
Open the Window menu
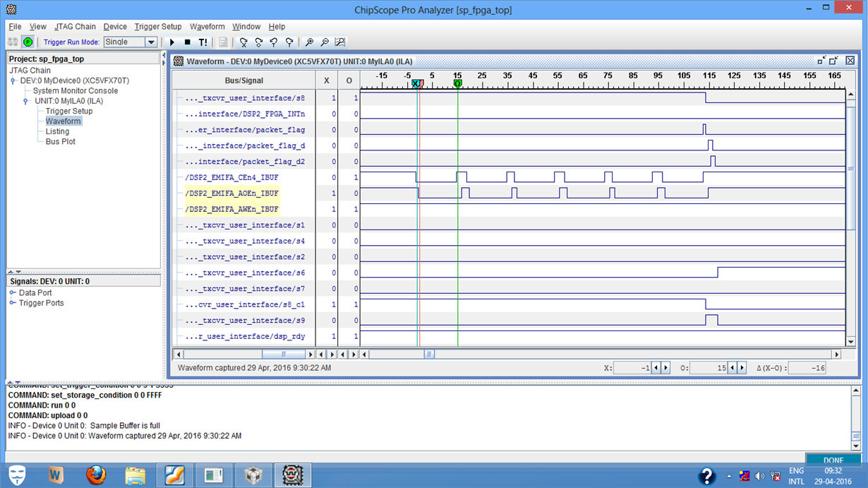pyautogui.click(x=246, y=27)
